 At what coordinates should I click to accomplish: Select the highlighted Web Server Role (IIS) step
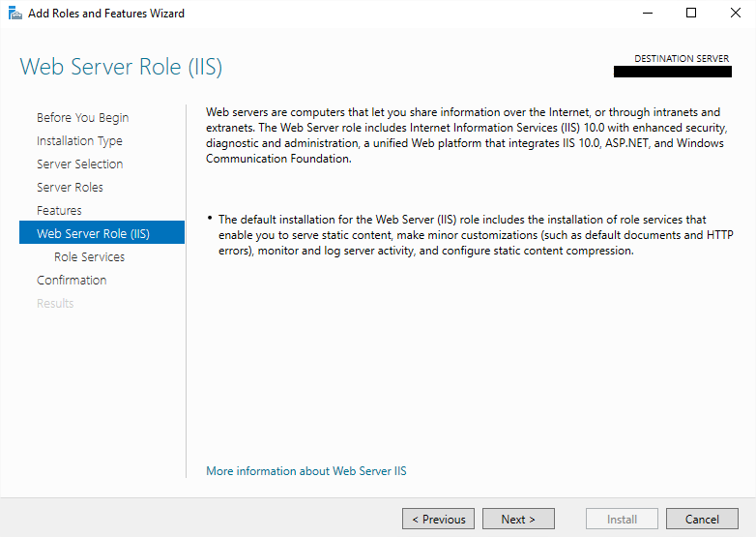(x=93, y=233)
